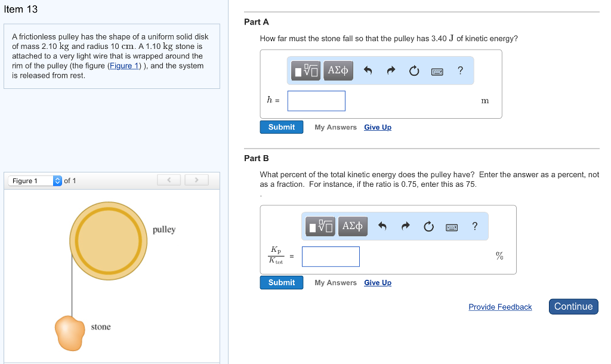
Task: Open keyboard shortcuts icon in Part B
Action: (x=452, y=227)
